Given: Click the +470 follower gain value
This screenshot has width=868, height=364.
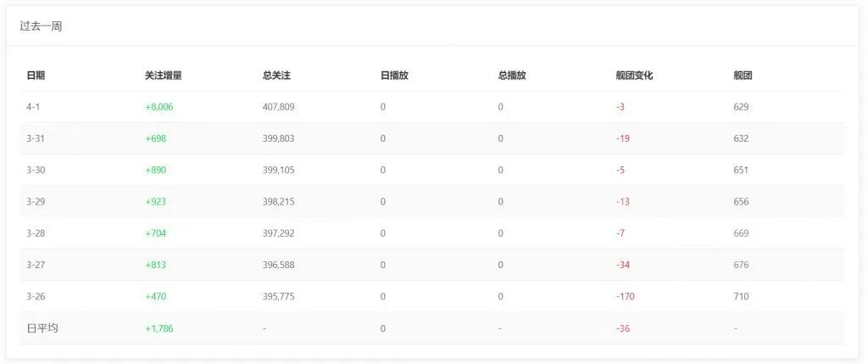Looking at the screenshot, I should click(156, 296).
